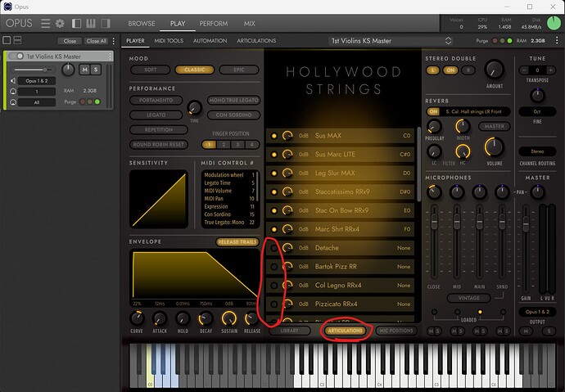This screenshot has width=565, height=392.
Task: Click the sensitivity curve graph
Action: tap(159, 199)
